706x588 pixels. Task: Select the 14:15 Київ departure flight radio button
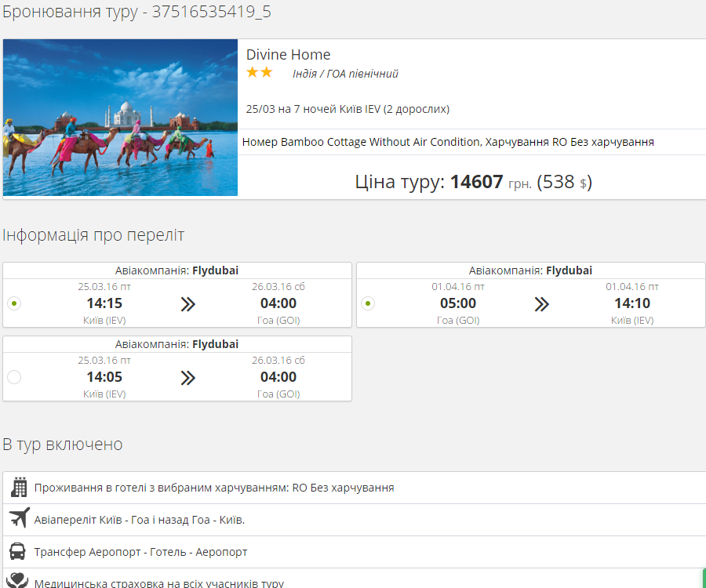pyautogui.click(x=14, y=303)
